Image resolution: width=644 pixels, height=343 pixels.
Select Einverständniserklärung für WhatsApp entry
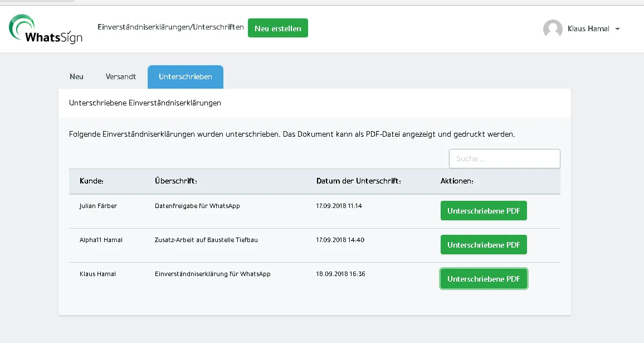(212, 274)
